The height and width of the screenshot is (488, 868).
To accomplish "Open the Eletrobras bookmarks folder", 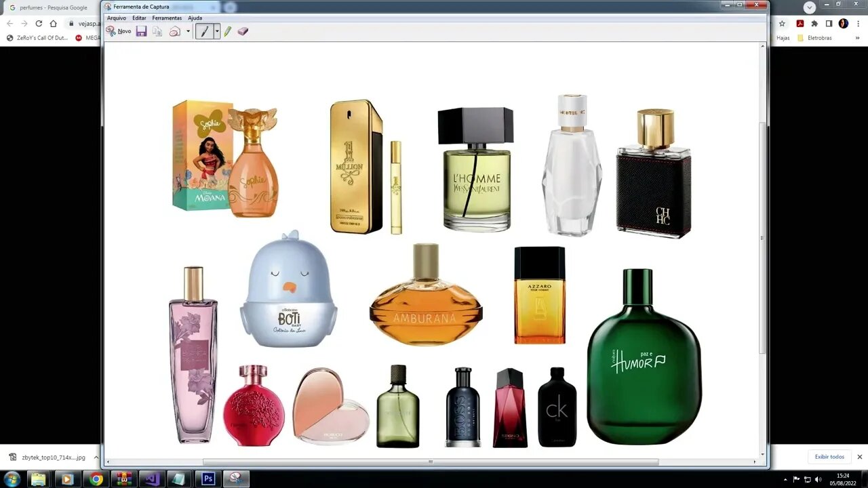I will [x=814, y=38].
